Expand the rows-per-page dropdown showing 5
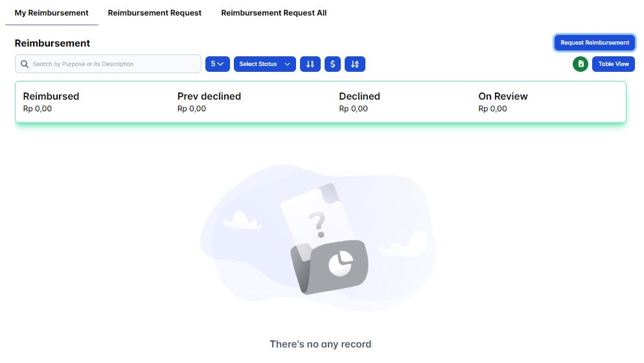Viewport: 644px width, 363px height. coord(217,64)
